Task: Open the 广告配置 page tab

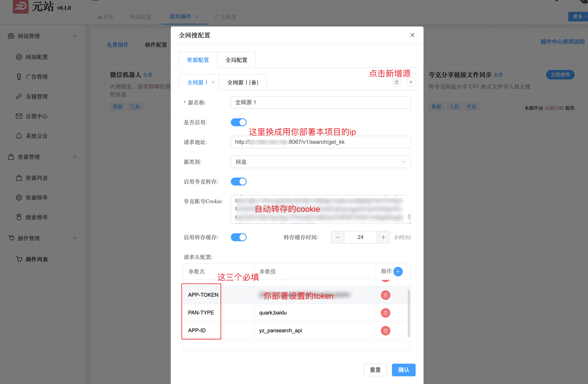Action: pos(225,17)
